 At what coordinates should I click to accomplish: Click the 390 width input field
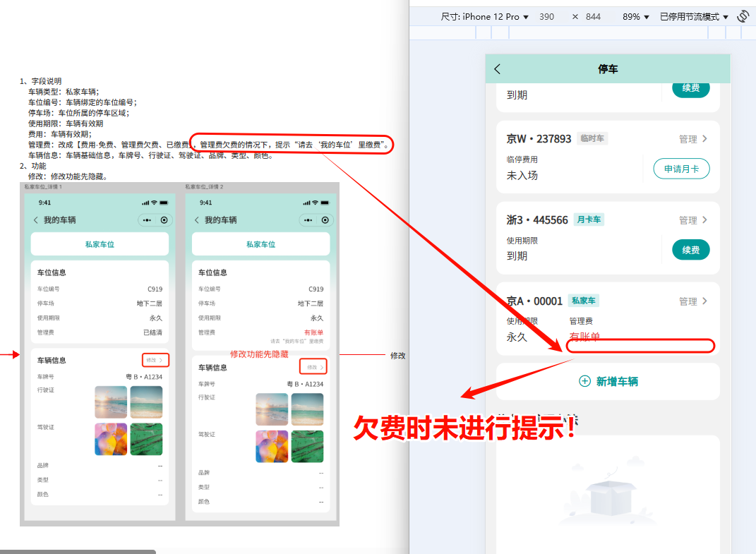[546, 16]
